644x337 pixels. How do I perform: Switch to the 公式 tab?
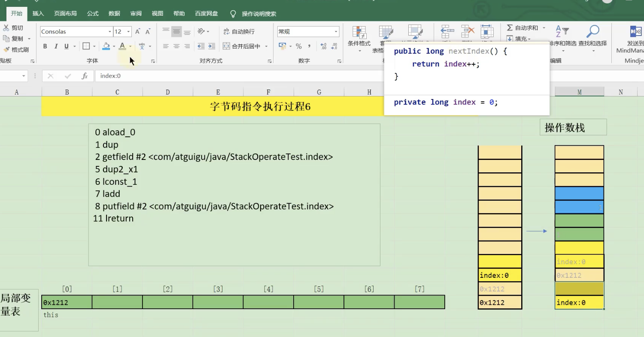[x=93, y=14]
